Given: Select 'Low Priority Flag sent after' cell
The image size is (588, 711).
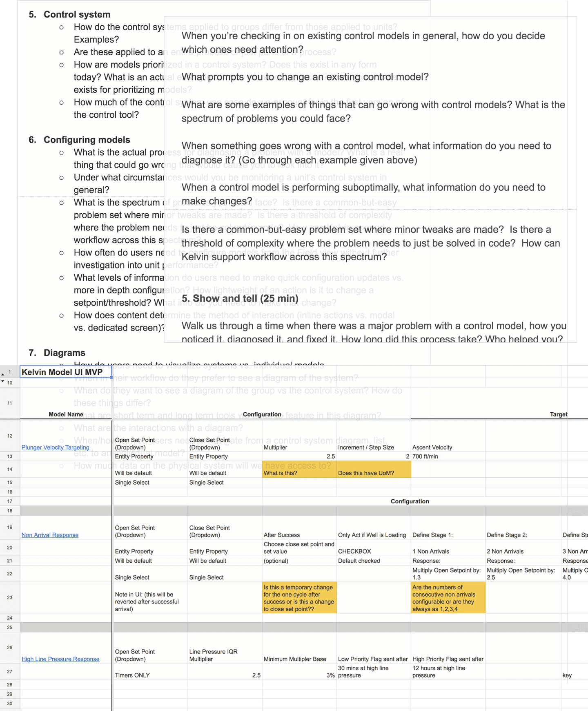Looking at the screenshot, I should 374,648.
